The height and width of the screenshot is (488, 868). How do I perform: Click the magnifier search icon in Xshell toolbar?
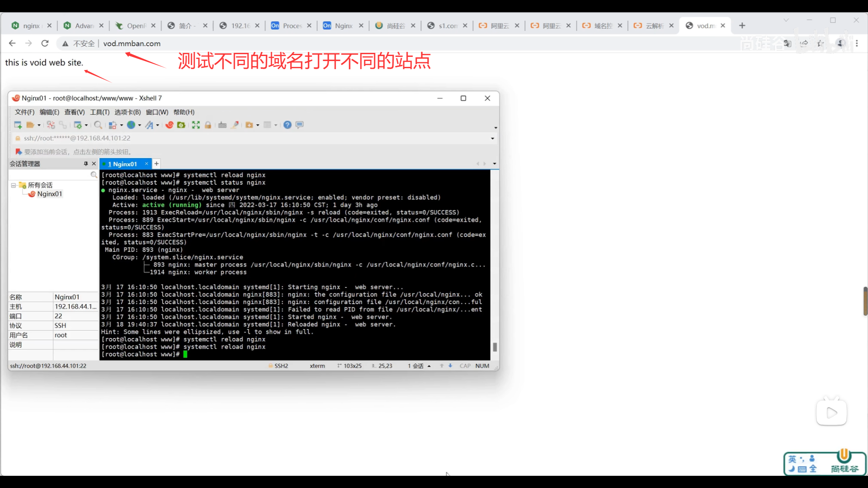(98, 125)
